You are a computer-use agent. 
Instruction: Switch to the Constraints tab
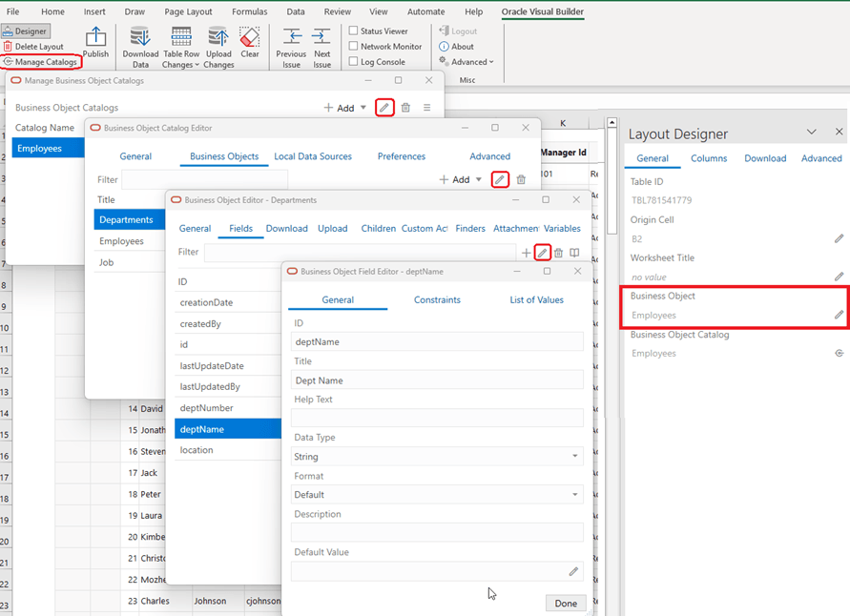[x=437, y=298]
